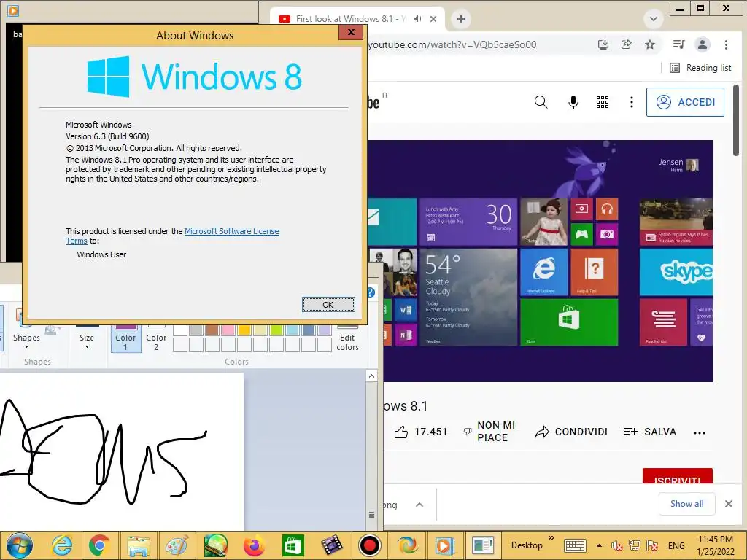Open the Chrome profile avatar icon

(x=703, y=44)
